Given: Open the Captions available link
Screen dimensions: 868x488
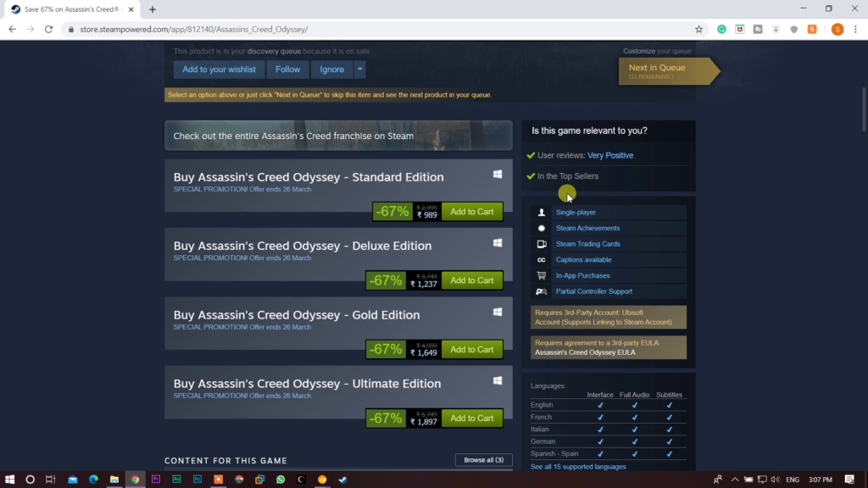Looking at the screenshot, I should pyautogui.click(x=583, y=259).
